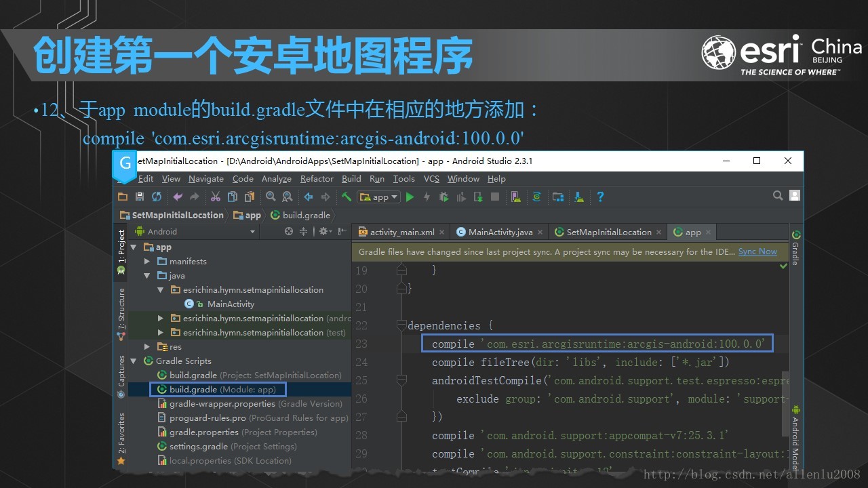Open the AVD Manager icon
The width and height of the screenshot is (868, 488).
click(x=516, y=197)
